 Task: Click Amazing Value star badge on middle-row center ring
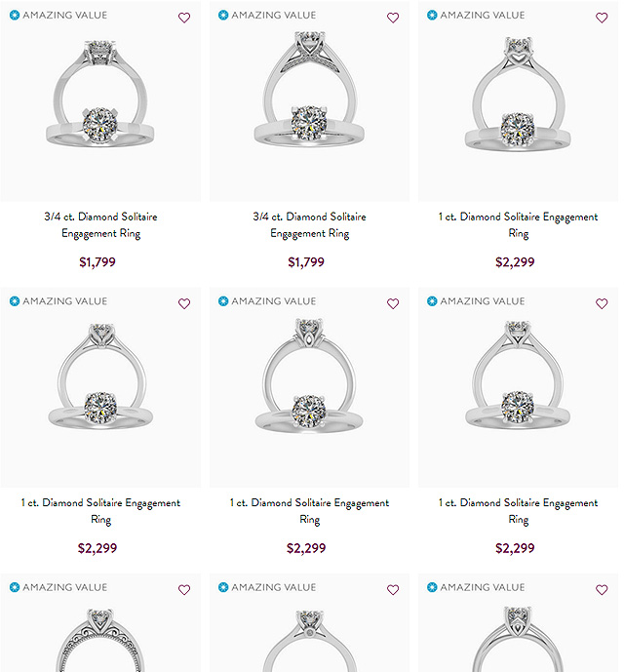[223, 301]
